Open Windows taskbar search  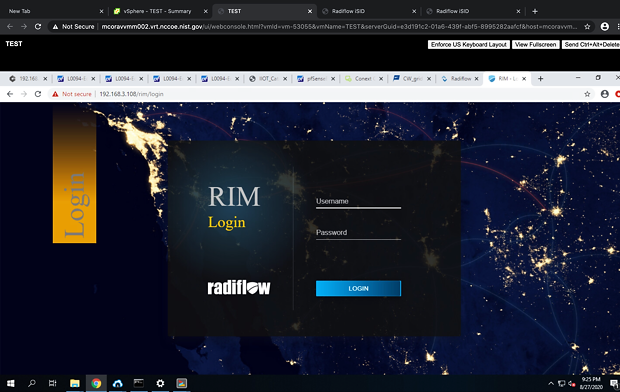point(32,383)
